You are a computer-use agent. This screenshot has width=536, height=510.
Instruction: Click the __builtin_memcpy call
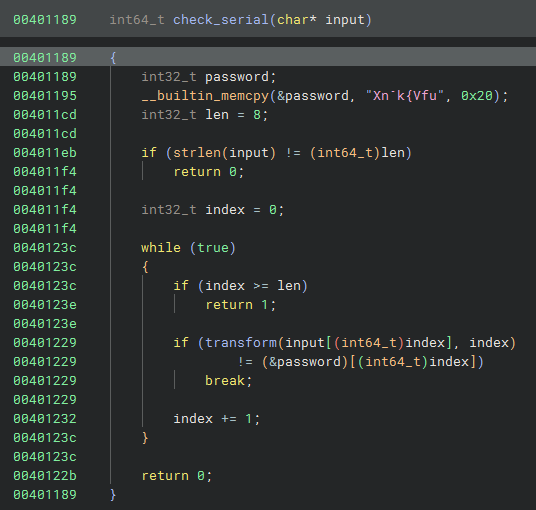pos(205,96)
